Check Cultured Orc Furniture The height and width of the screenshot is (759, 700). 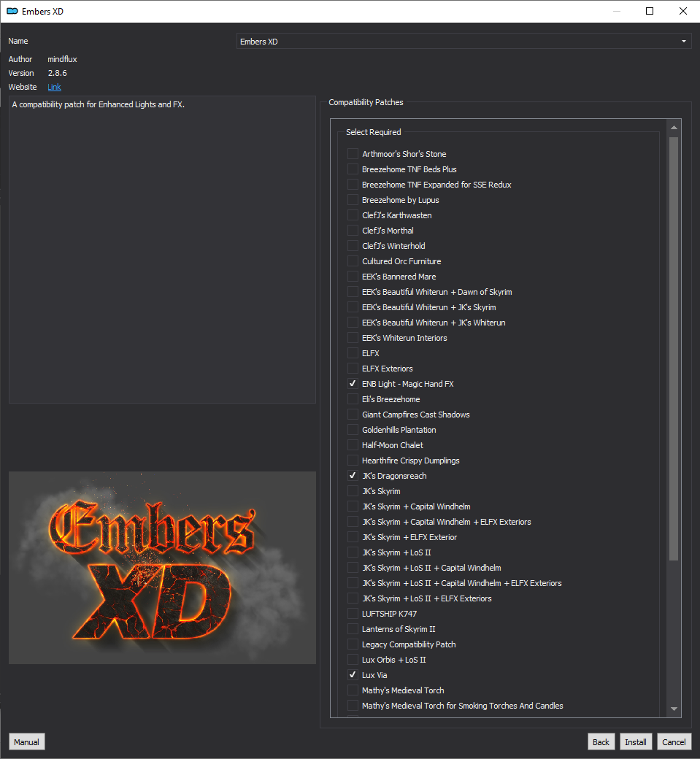(353, 261)
